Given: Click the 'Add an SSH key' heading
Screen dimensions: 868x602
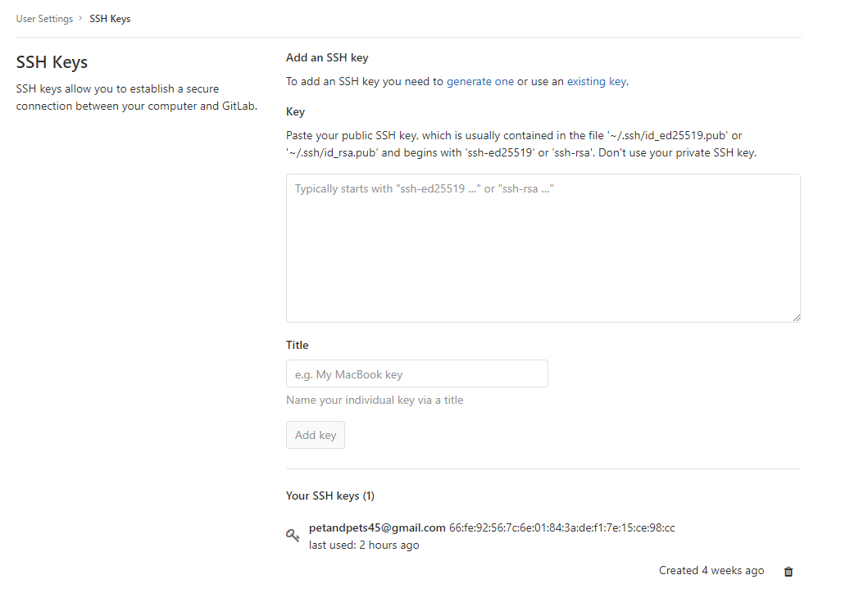Looking at the screenshot, I should 327,58.
